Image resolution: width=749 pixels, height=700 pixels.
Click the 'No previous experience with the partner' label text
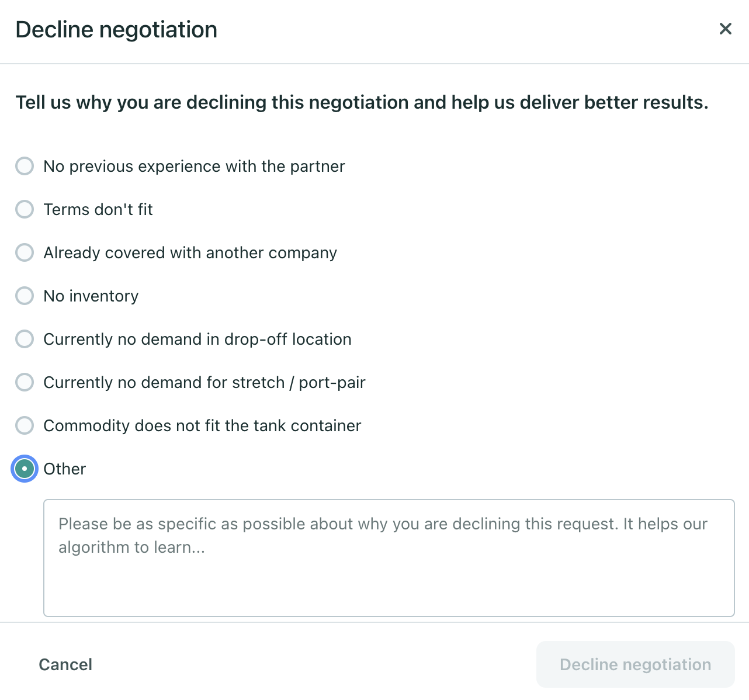(x=194, y=167)
